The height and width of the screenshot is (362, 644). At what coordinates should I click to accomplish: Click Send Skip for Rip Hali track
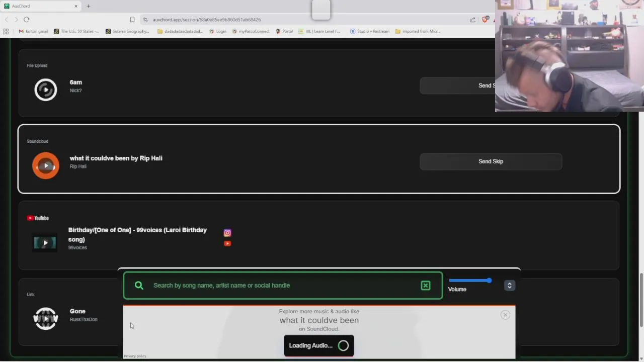[491, 161]
